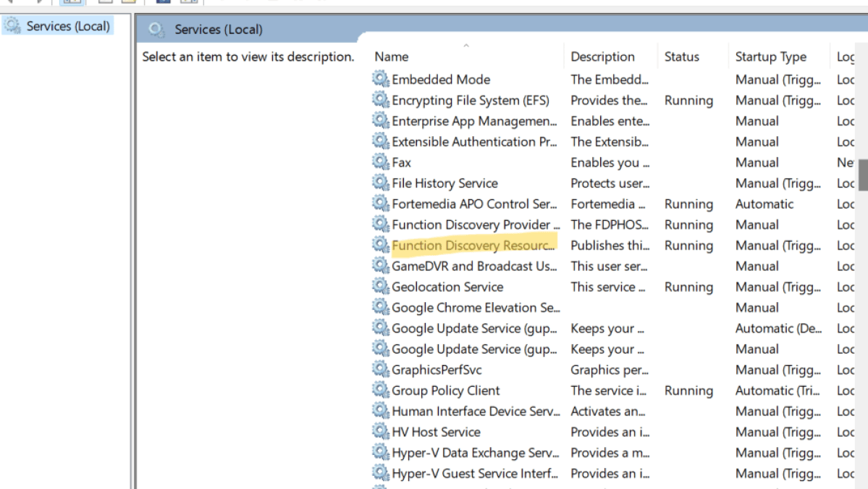Click the Services (Local) tree node icon
Image resolution: width=868 pixels, height=489 pixels.
point(12,26)
